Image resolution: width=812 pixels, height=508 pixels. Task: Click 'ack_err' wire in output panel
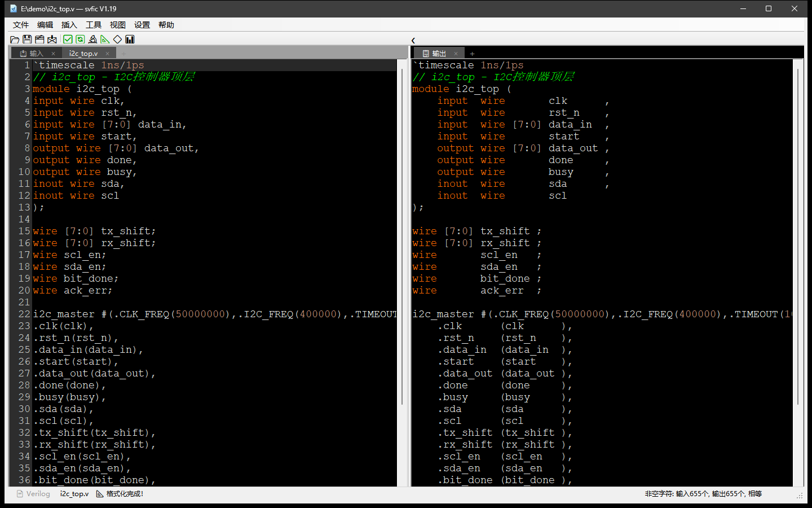click(502, 291)
